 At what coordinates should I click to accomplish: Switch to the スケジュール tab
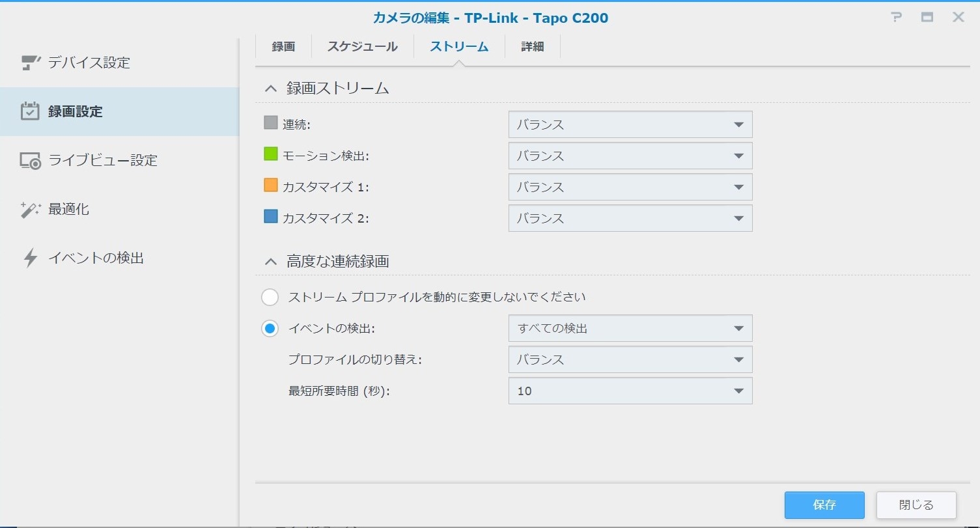pos(362,47)
